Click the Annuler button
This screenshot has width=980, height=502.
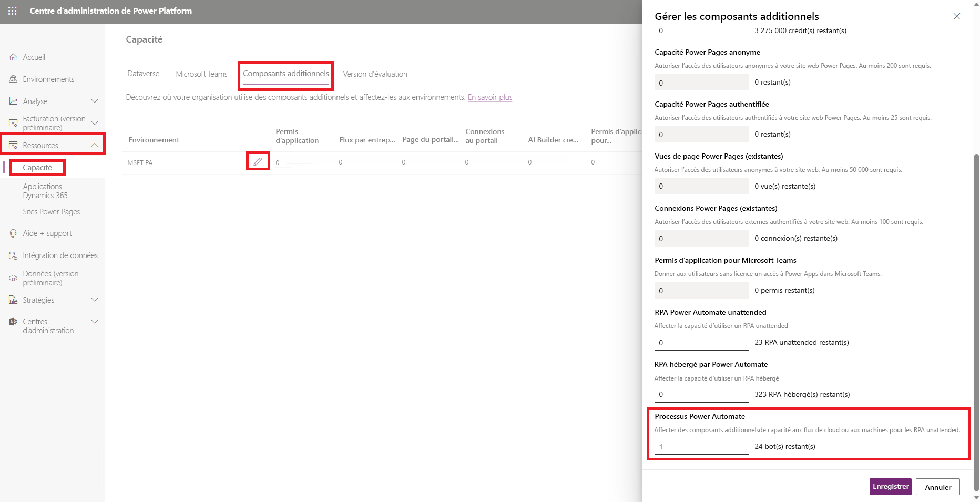[x=938, y=487]
